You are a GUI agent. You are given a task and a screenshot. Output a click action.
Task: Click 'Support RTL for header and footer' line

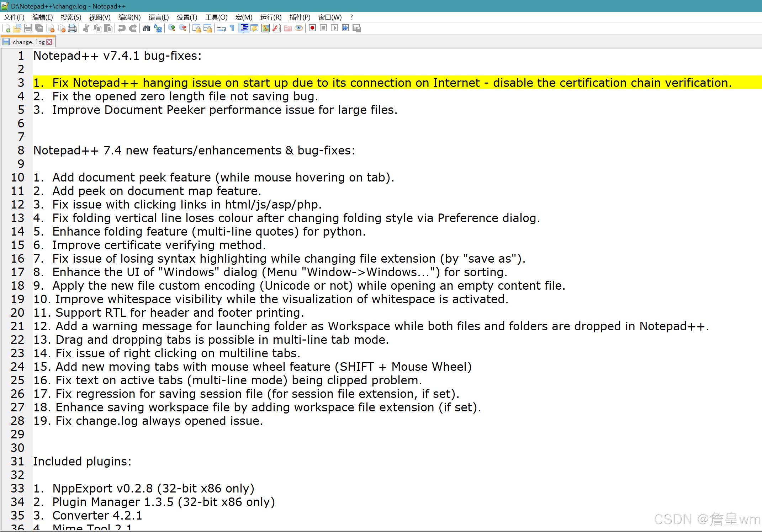169,313
